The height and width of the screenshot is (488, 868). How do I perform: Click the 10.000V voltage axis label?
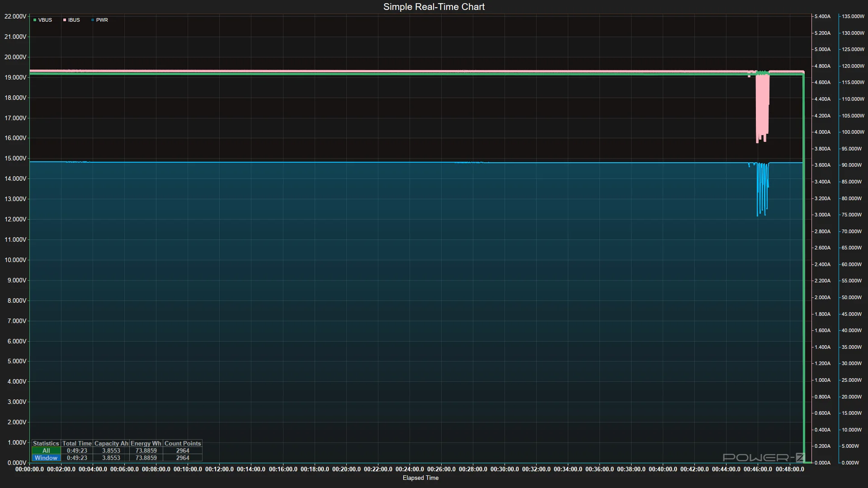click(15, 260)
